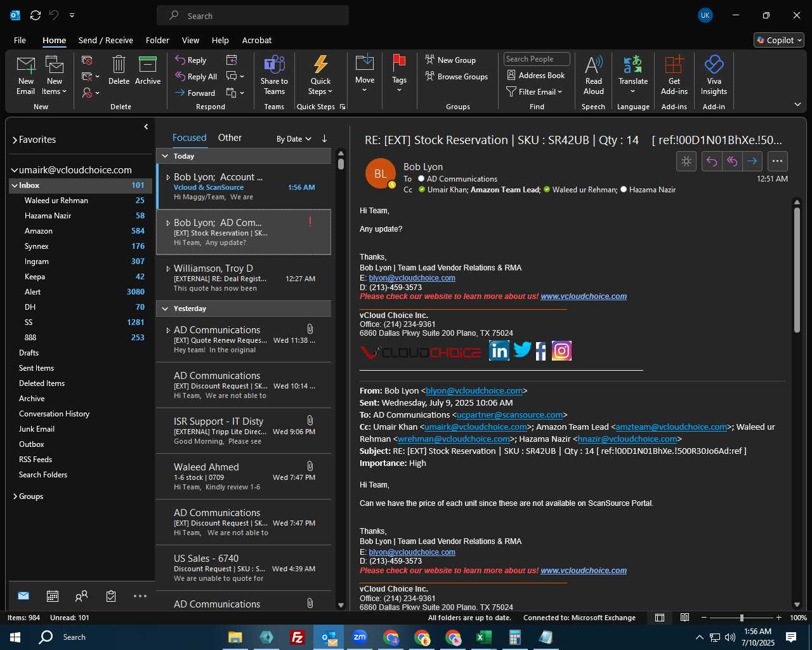Switch to Reading view in status bar
This screenshot has height=650, width=812.
(685, 618)
